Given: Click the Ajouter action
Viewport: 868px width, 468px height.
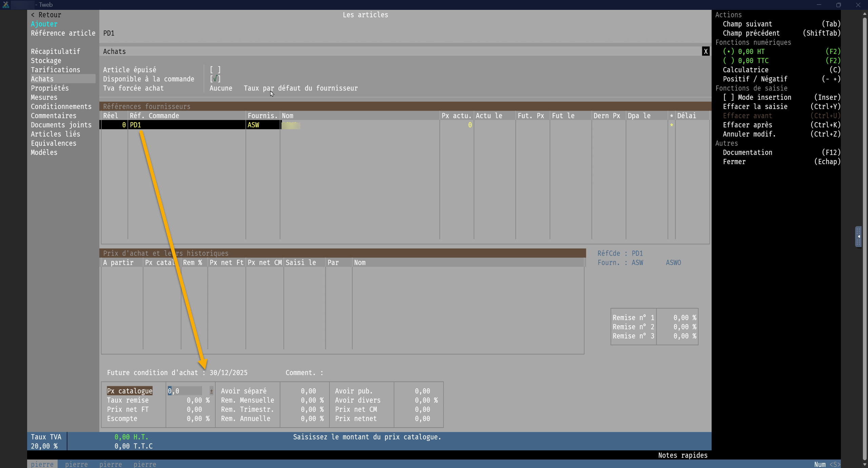Looking at the screenshot, I should [x=44, y=24].
